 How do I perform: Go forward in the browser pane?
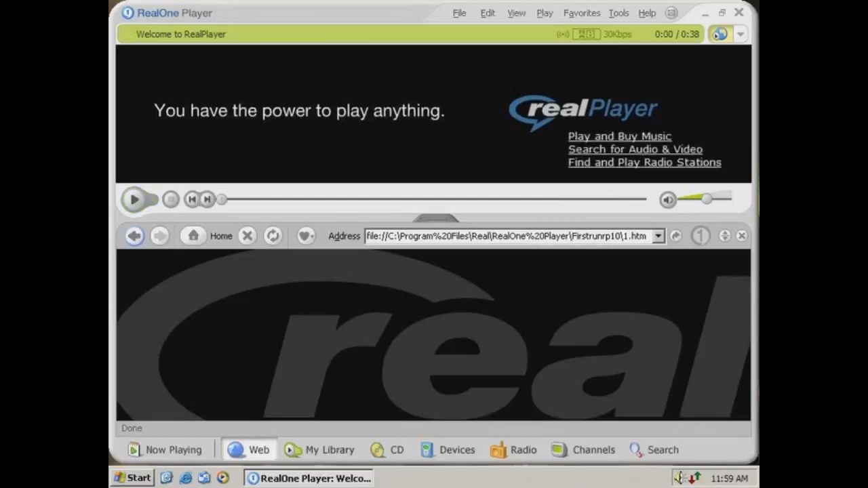pos(159,236)
